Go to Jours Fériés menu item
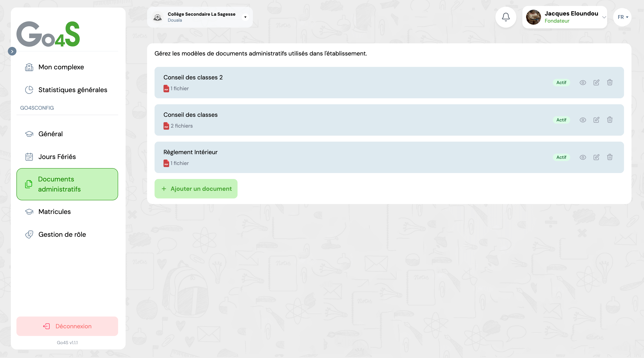Viewport: 644px width, 358px height. click(57, 157)
